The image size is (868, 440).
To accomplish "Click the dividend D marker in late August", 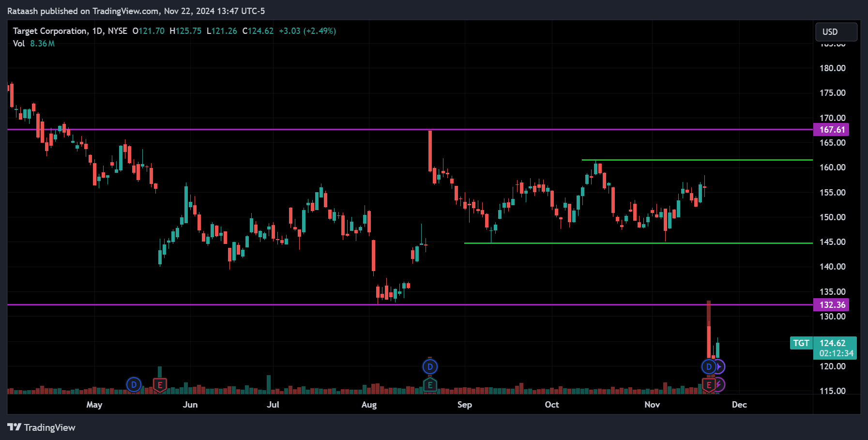I will (430, 367).
